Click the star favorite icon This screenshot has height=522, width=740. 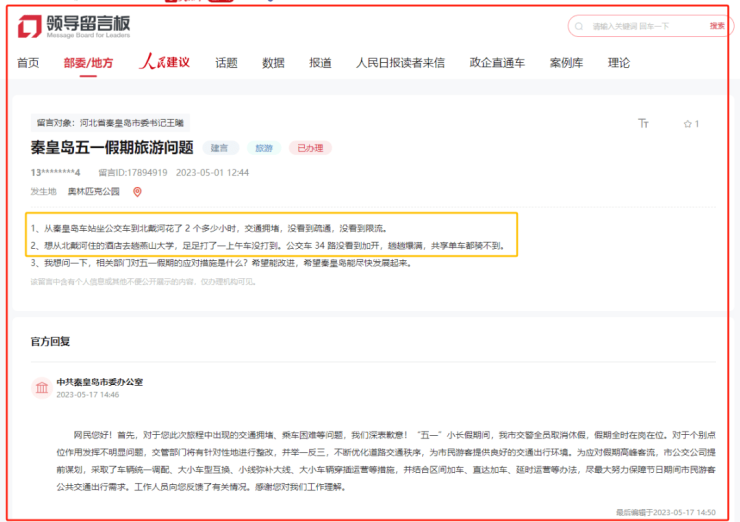click(x=687, y=124)
